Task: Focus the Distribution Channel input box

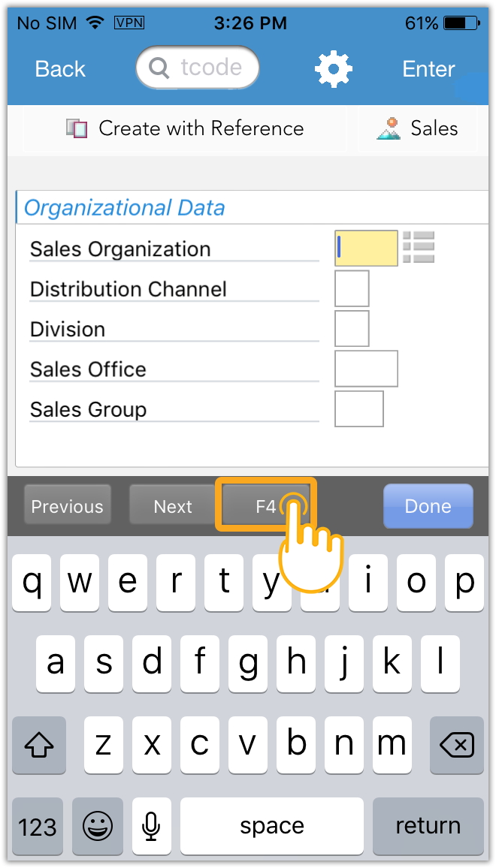Action: click(x=352, y=289)
